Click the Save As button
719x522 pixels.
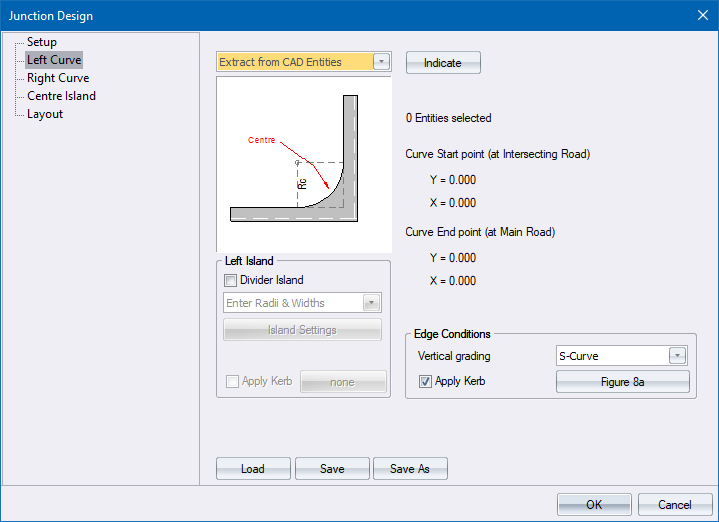tap(410, 469)
